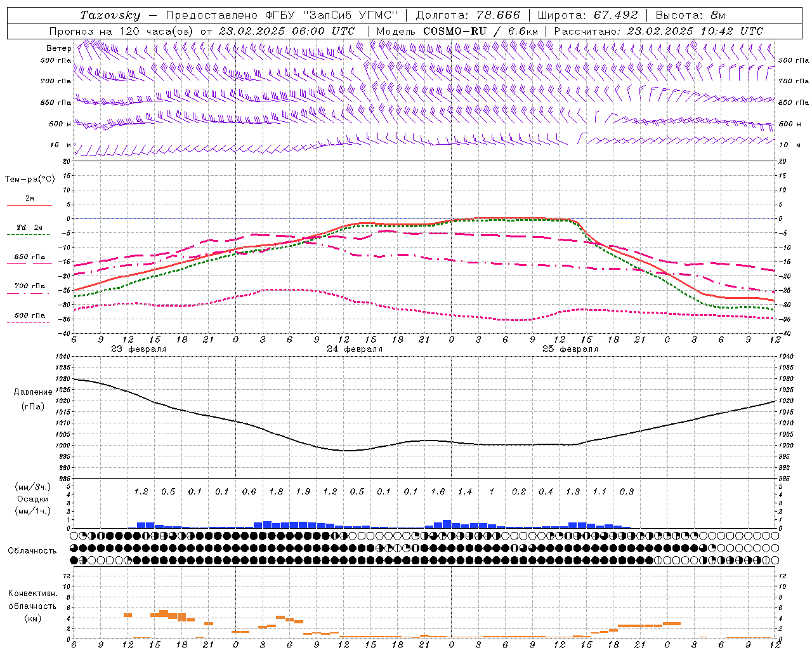The image size is (812, 650).
Task: Click the precipitation value "1.9"
Action: pos(303,492)
